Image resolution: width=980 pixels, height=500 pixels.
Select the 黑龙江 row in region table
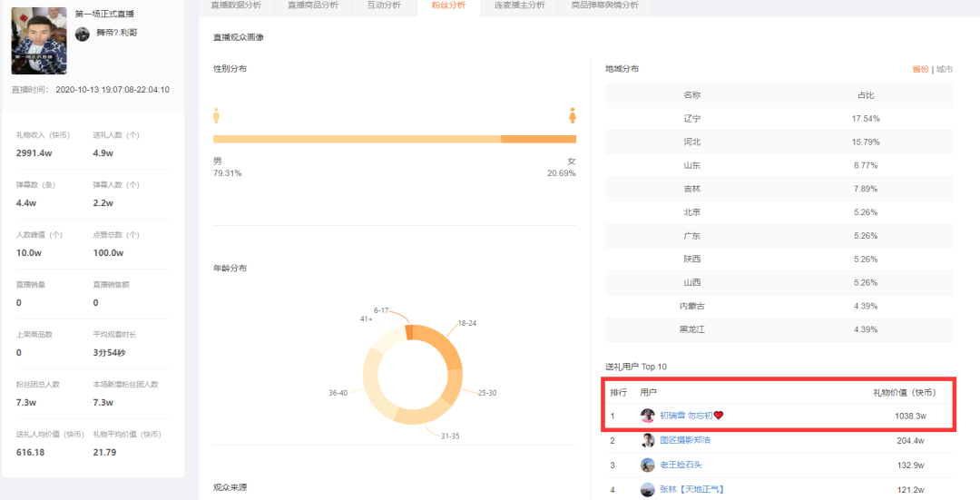pos(779,329)
